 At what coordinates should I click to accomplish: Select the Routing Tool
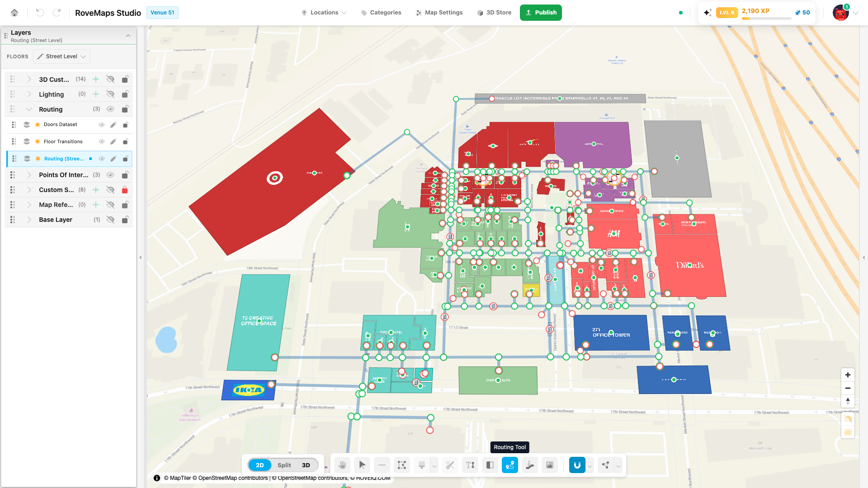(x=510, y=465)
